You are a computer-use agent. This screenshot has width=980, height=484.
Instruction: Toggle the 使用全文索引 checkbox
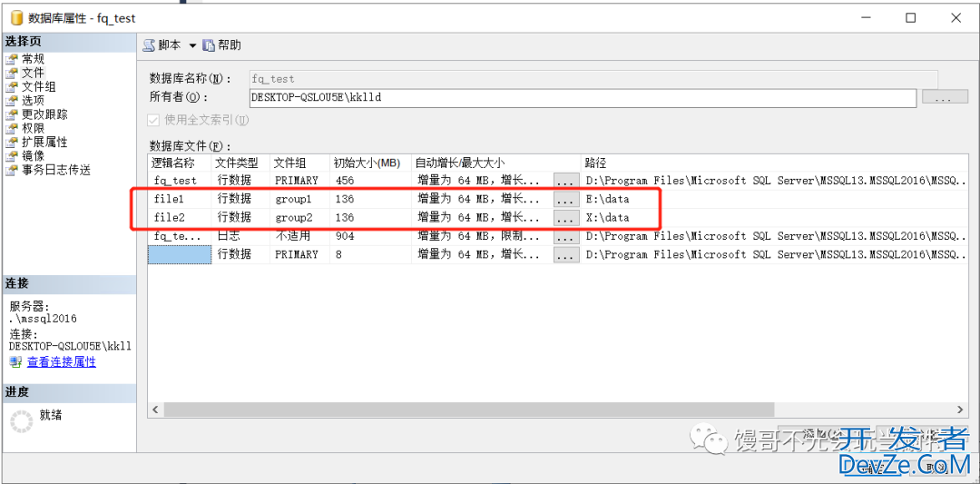coord(152,119)
